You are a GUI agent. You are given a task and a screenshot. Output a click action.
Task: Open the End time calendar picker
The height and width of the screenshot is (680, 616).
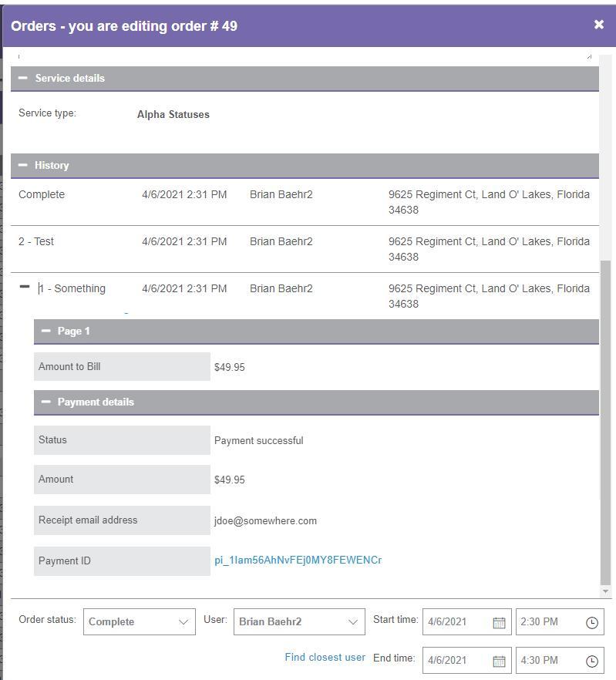[x=499, y=661]
